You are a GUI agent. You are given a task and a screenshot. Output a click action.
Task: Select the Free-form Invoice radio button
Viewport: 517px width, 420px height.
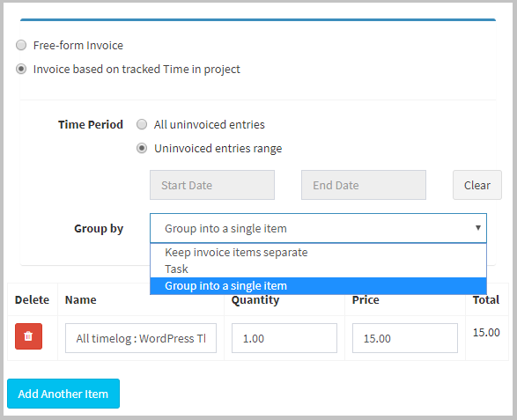coord(21,45)
